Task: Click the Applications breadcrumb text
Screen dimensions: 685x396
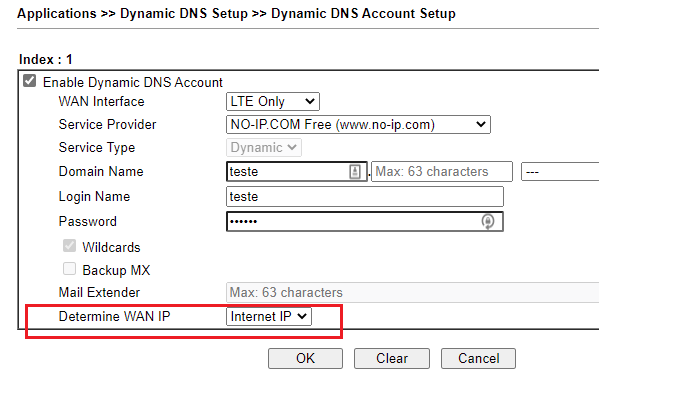Action: tap(57, 14)
